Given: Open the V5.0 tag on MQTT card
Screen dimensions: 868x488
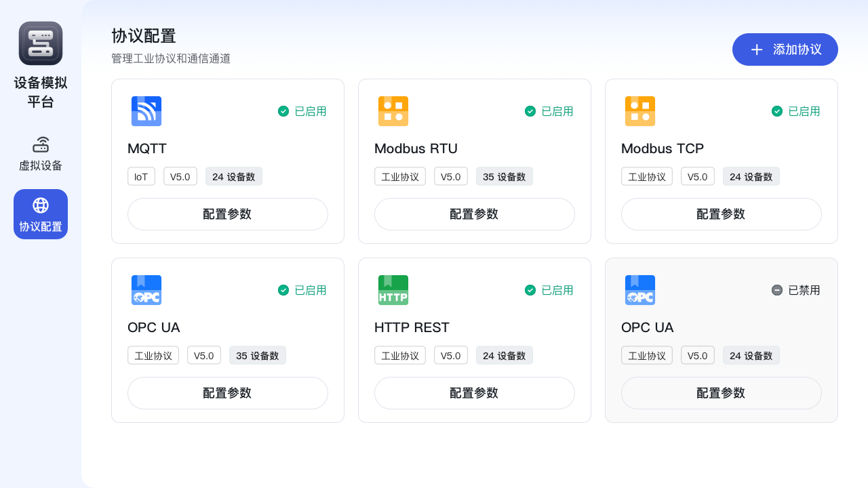Looking at the screenshot, I should point(180,176).
